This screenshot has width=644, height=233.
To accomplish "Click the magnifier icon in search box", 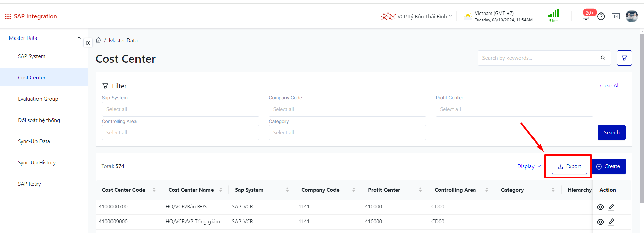I will [603, 58].
